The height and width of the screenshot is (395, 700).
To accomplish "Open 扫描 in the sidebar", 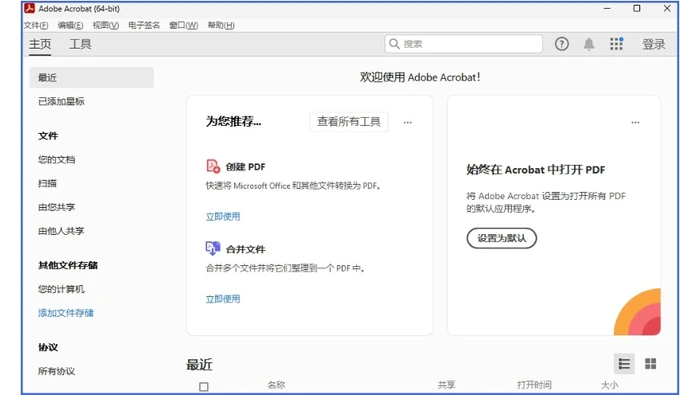I will 47,183.
